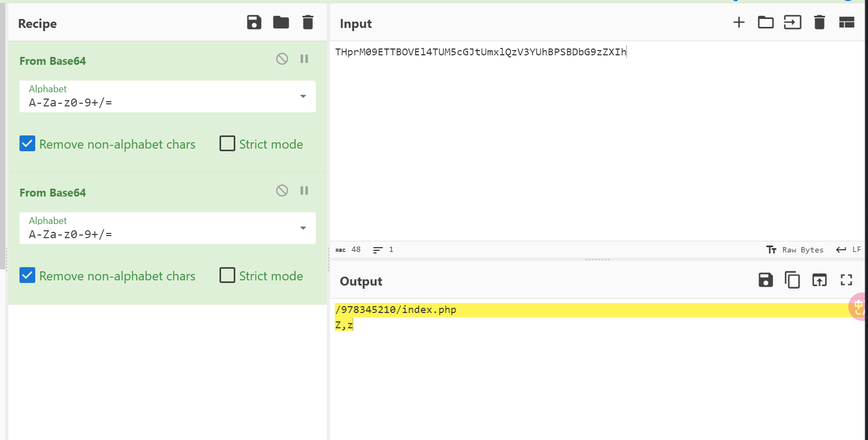This screenshot has height=440, width=868.
Task: Change the Raw Bytes input encoding
Action: pos(795,250)
